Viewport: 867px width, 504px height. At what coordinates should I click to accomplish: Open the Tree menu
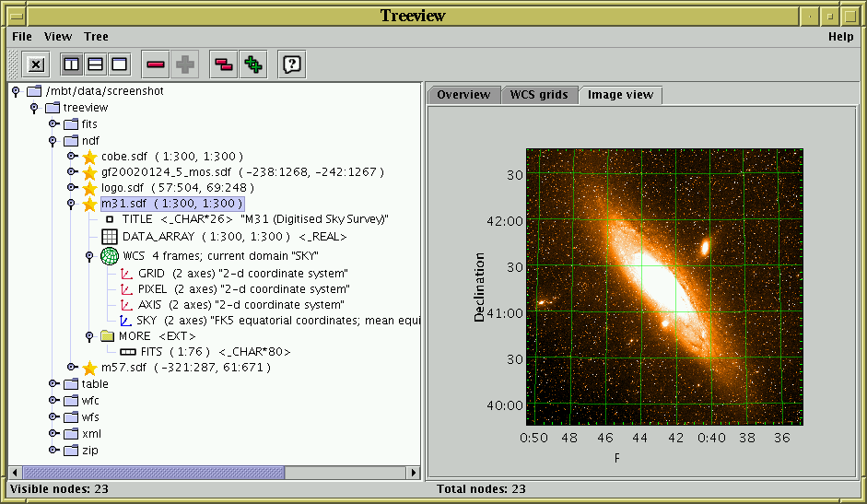96,37
